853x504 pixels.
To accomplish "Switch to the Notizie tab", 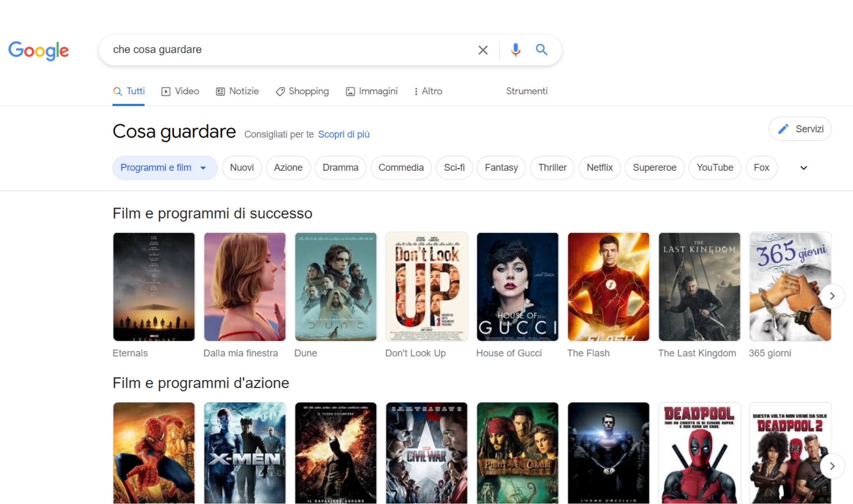I will (237, 91).
